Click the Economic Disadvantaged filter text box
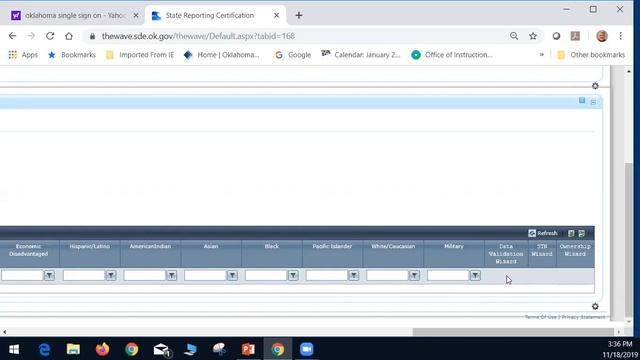The width and height of the screenshot is (640, 360). tap(22, 276)
